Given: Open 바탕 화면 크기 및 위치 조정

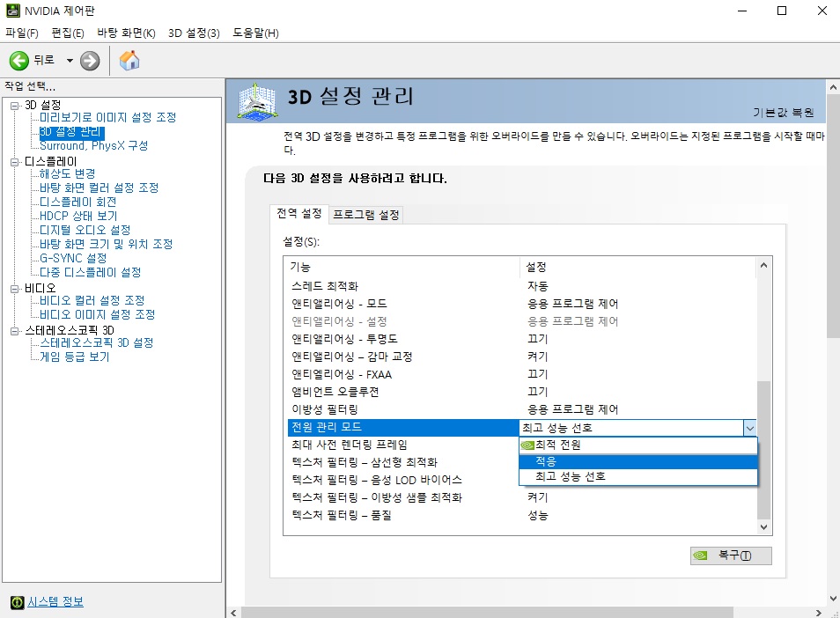Looking at the screenshot, I should tap(106, 244).
